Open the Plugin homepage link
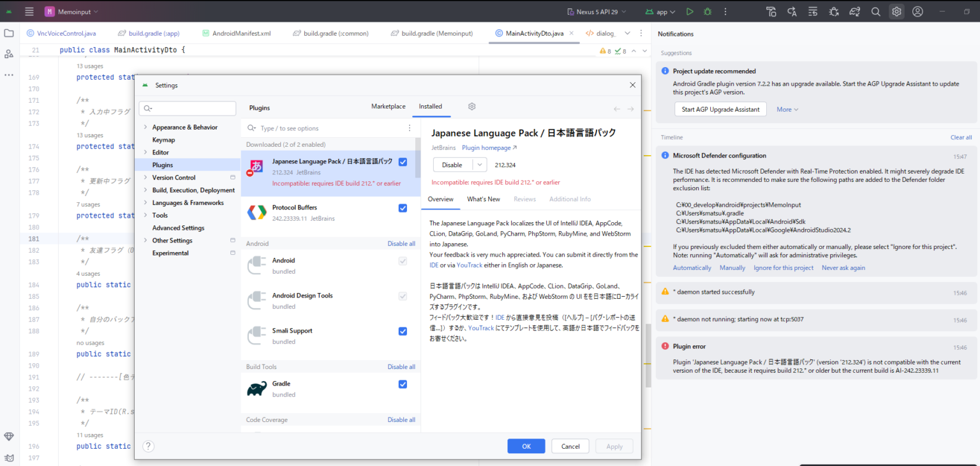 [x=489, y=148]
